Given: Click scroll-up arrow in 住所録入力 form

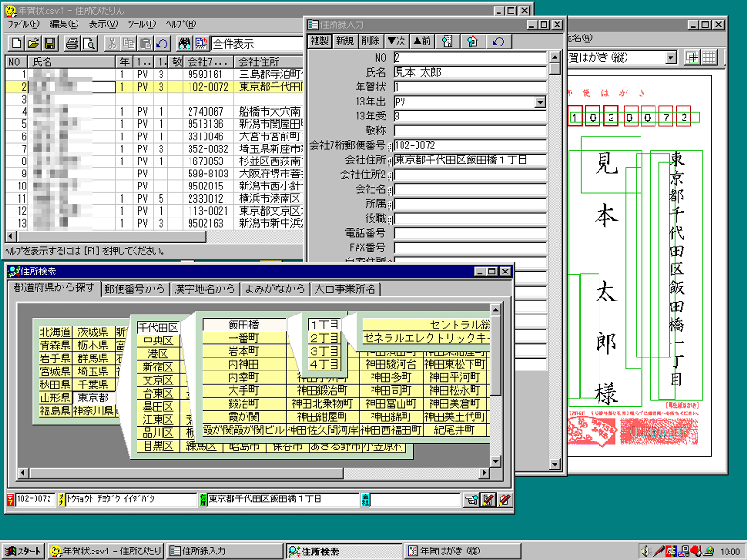Looking at the screenshot, I should [x=555, y=58].
